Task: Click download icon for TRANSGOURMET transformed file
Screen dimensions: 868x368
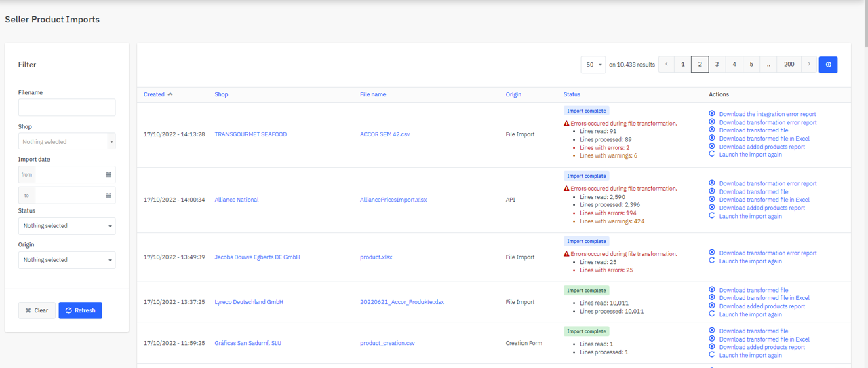Action: [712, 130]
